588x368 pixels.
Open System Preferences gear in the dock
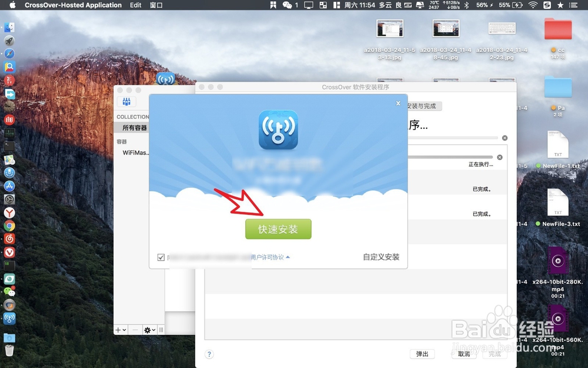(9, 200)
